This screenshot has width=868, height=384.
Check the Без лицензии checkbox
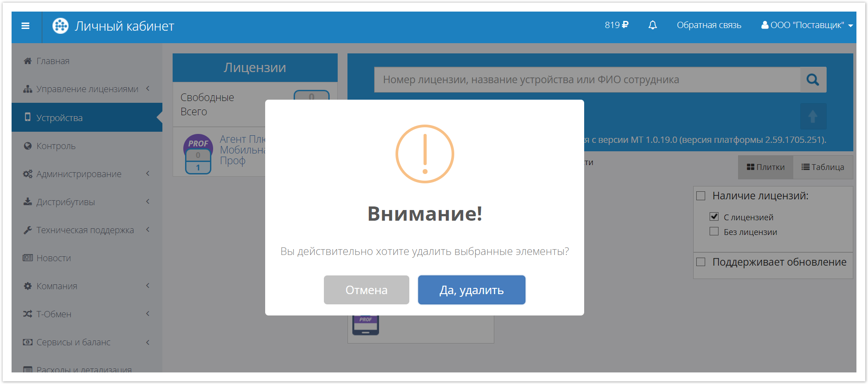point(714,231)
